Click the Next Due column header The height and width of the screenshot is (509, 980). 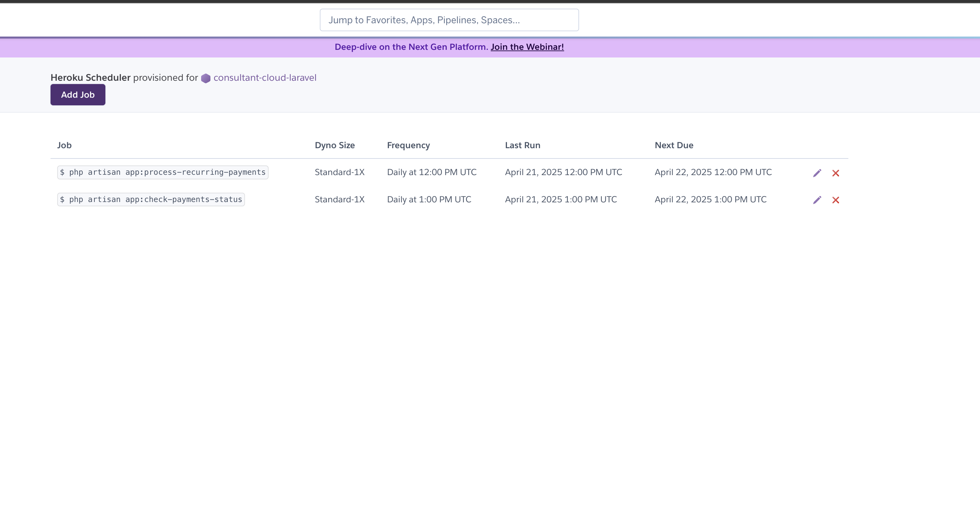pyautogui.click(x=674, y=145)
